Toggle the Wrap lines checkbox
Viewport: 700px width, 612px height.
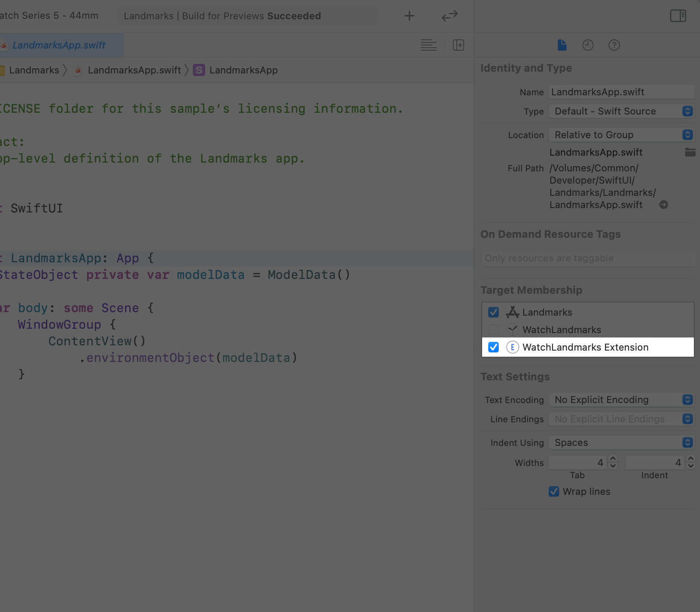pyautogui.click(x=554, y=491)
